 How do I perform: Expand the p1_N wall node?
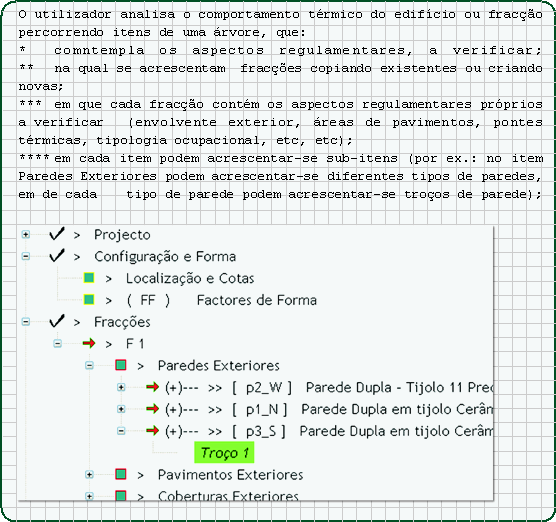tap(121, 409)
